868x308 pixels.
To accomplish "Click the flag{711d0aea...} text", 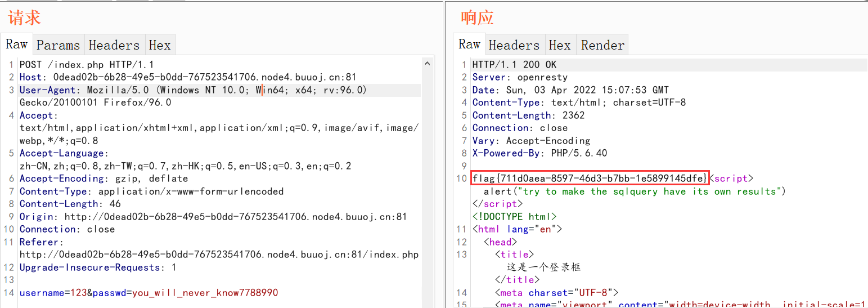I will [590, 178].
